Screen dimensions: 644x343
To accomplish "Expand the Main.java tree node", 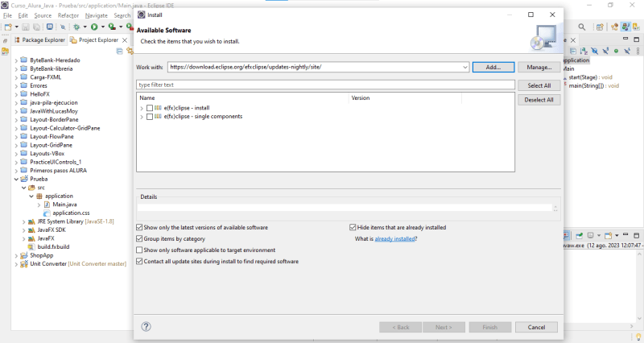I will [39, 205].
